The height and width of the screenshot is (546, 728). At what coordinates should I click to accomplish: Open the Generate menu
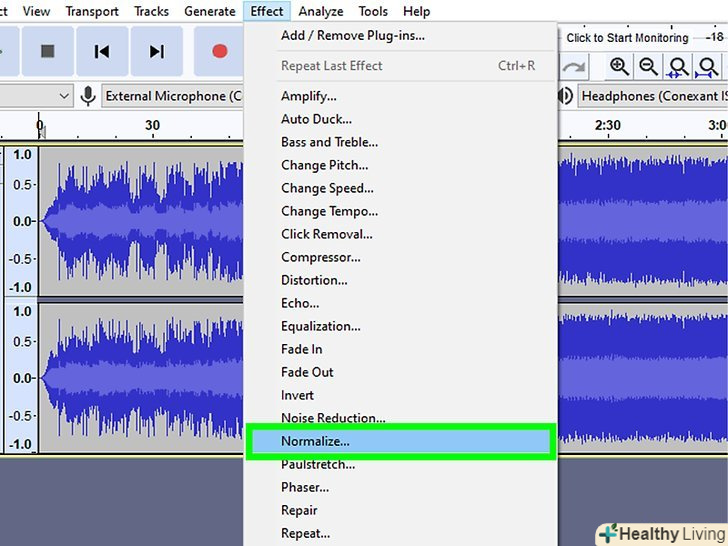210,11
